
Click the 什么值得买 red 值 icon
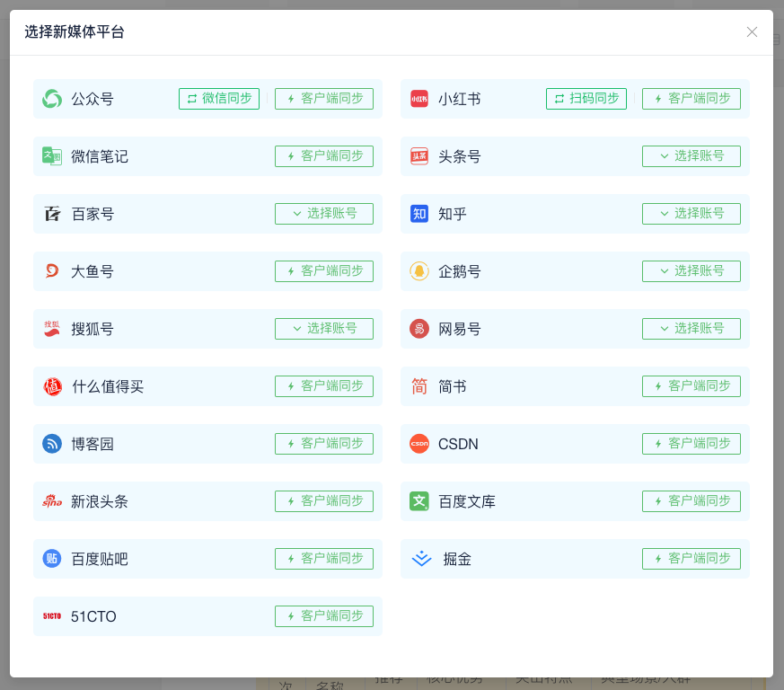coord(52,386)
